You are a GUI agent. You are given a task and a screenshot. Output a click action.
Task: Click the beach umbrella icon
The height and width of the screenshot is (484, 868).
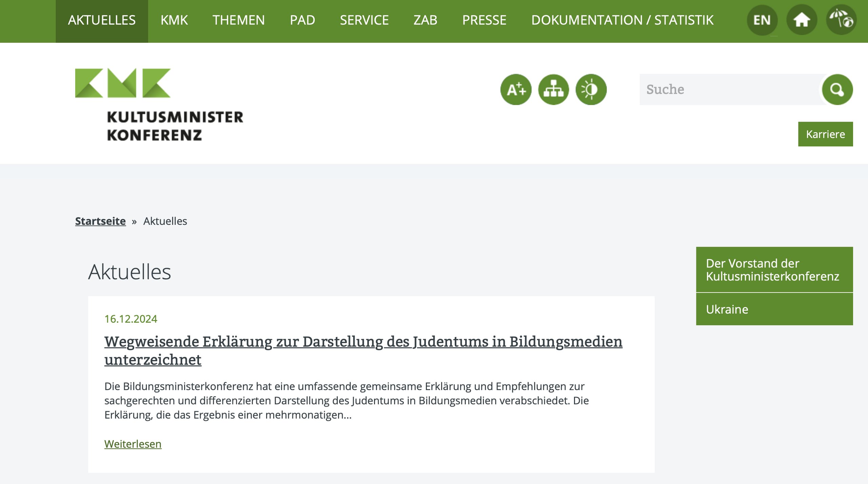click(841, 20)
